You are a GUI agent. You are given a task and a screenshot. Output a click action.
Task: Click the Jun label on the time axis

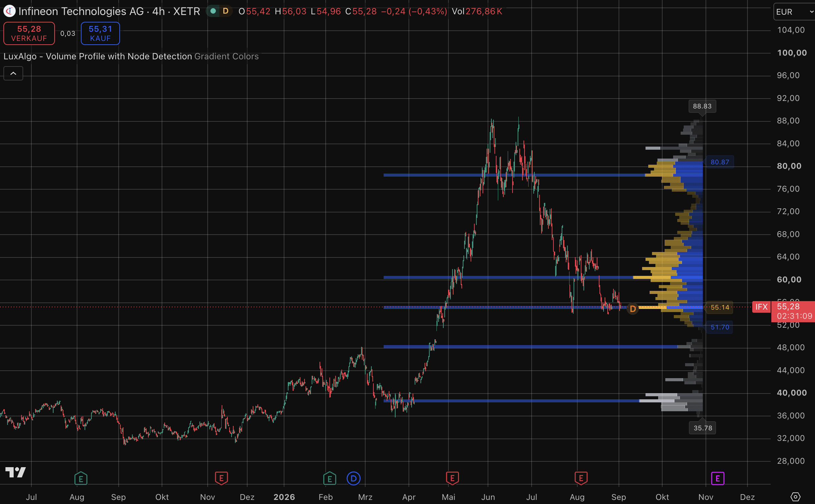[488, 497]
